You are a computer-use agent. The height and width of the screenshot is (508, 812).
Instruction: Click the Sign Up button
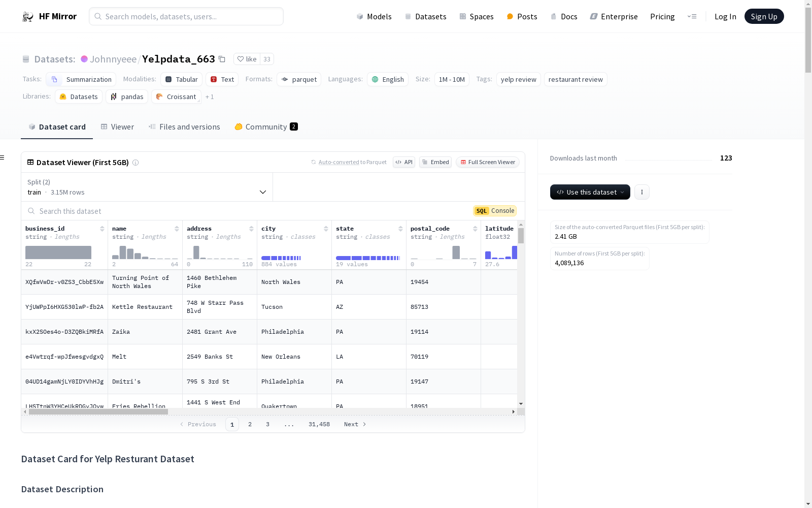click(x=764, y=16)
